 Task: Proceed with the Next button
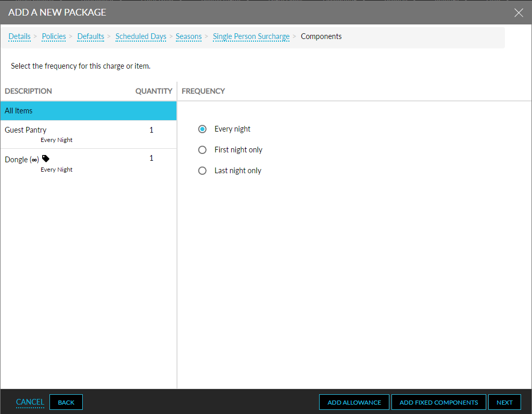(504, 402)
